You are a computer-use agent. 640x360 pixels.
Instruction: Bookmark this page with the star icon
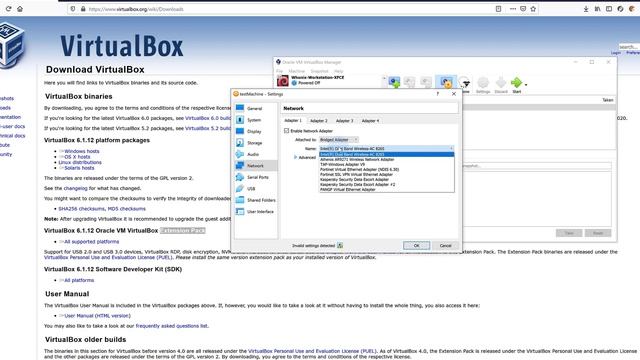coord(533,9)
